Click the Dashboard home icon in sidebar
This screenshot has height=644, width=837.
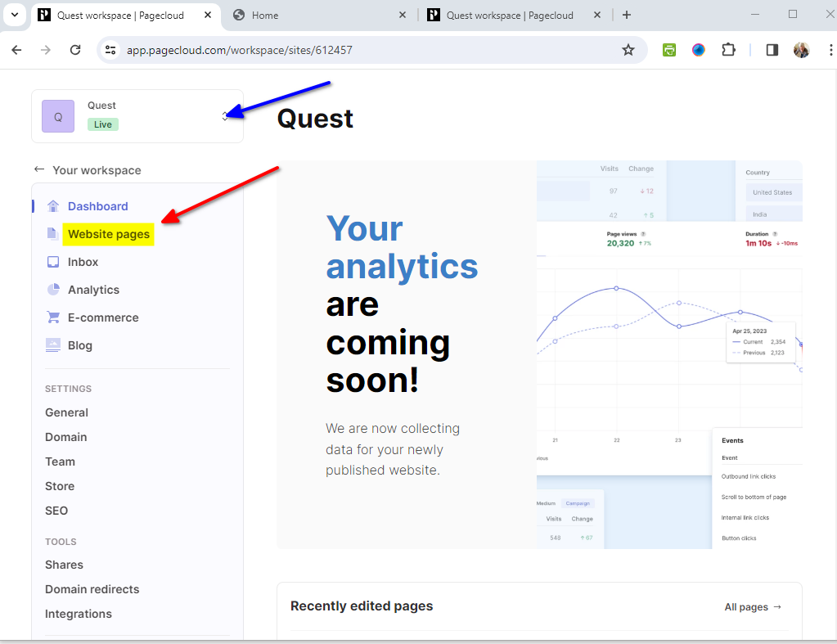click(x=53, y=206)
